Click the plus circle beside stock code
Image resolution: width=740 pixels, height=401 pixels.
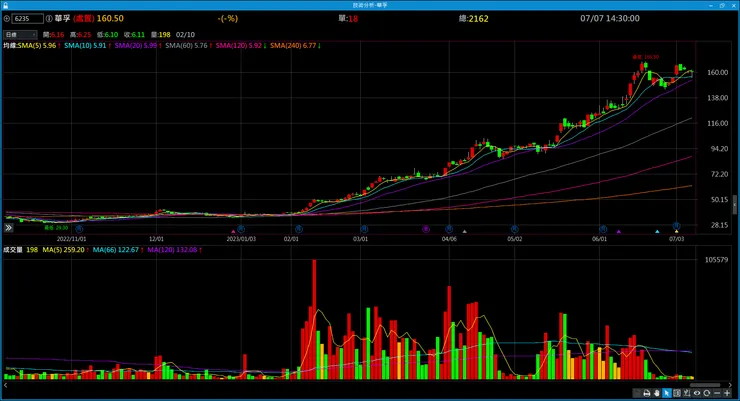click(7, 19)
